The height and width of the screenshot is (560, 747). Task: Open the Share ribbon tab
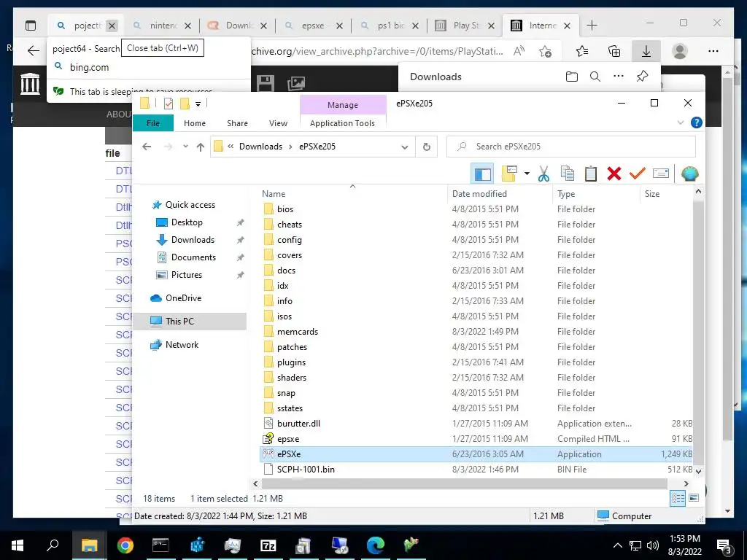tap(237, 123)
